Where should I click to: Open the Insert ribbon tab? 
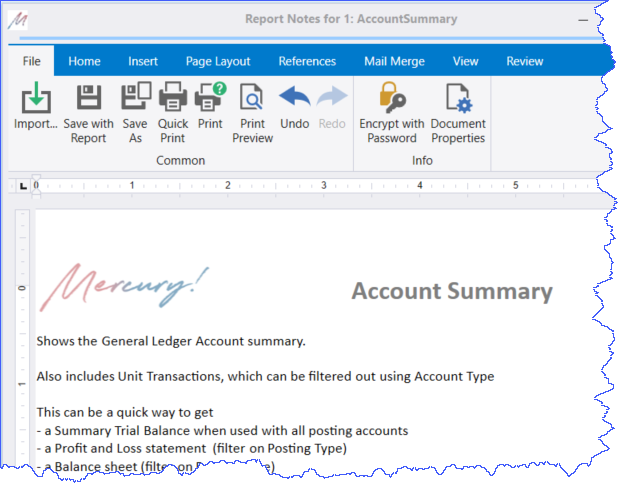(x=143, y=61)
